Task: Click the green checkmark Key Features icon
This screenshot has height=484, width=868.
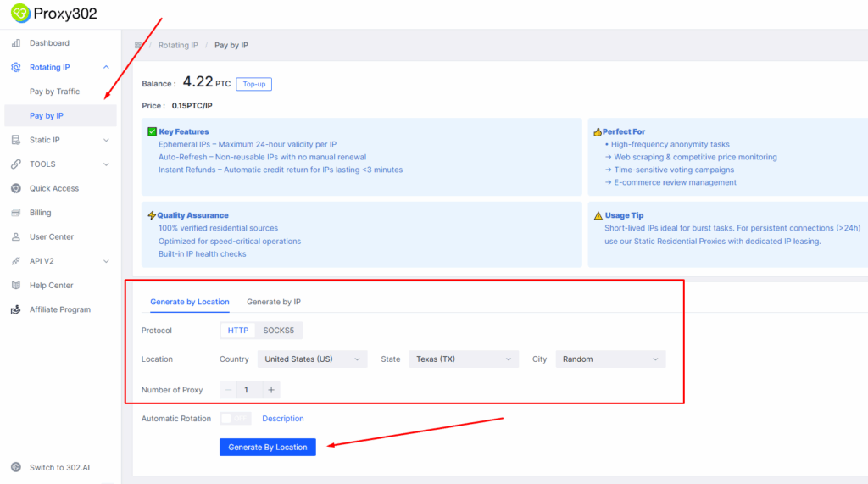Action: [153, 131]
